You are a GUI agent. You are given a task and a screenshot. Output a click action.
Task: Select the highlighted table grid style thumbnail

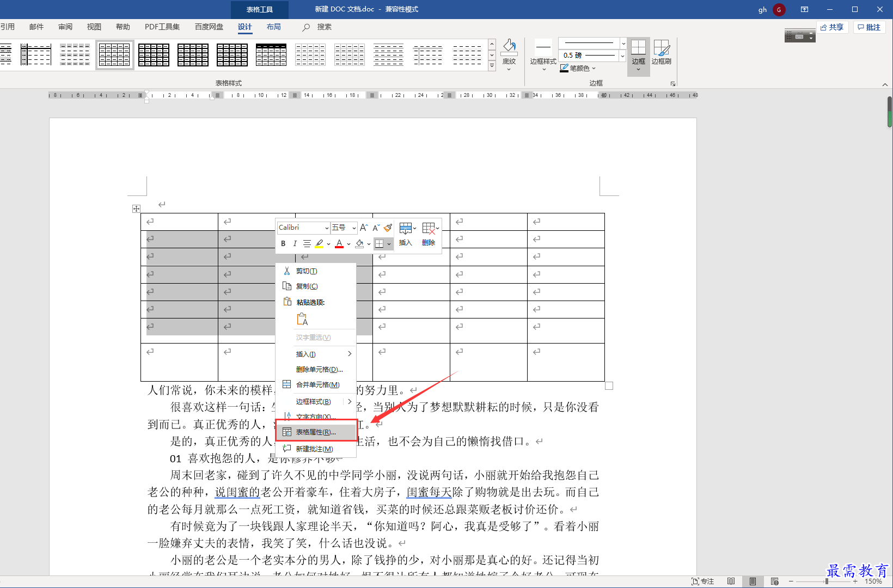click(x=114, y=54)
